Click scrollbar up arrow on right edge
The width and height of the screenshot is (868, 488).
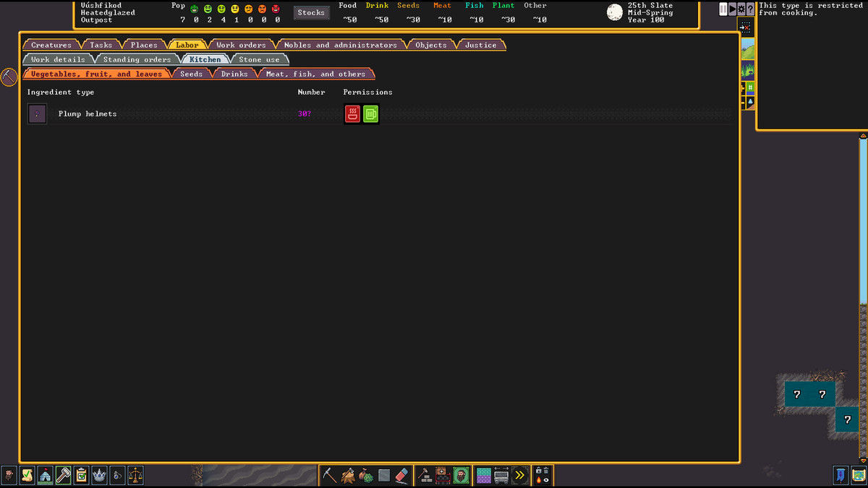click(863, 135)
